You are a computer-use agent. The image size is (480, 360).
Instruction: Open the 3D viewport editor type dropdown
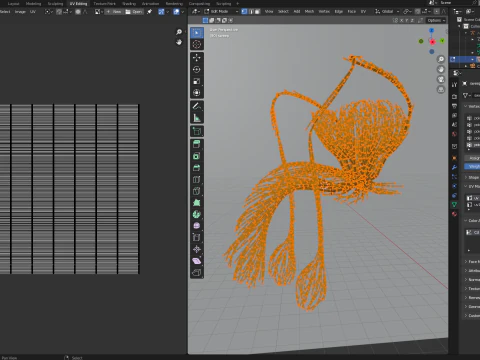tap(195, 12)
